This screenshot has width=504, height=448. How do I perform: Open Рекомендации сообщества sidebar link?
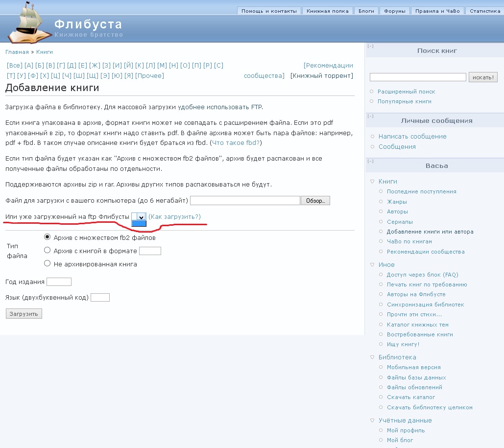coord(426,252)
